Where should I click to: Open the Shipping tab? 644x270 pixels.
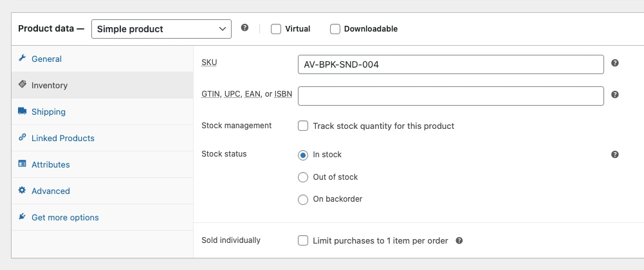point(102,111)
